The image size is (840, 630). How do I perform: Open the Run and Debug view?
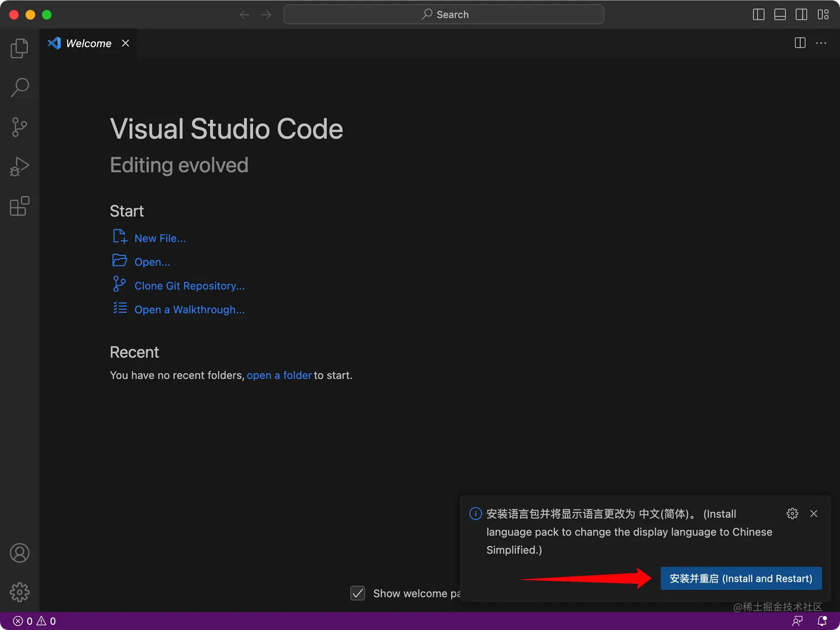19,167
